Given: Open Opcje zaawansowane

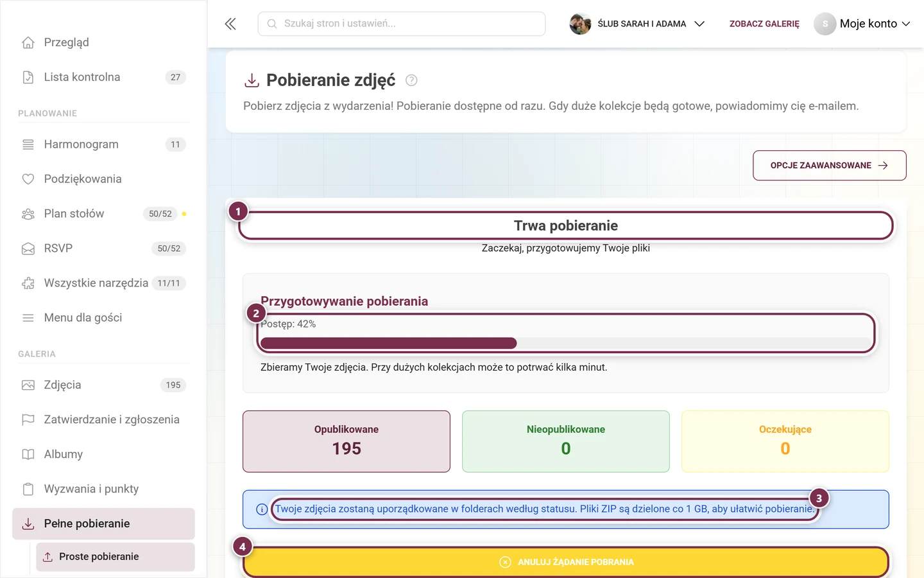Looking at the screenshot, I should pos(829,166).
